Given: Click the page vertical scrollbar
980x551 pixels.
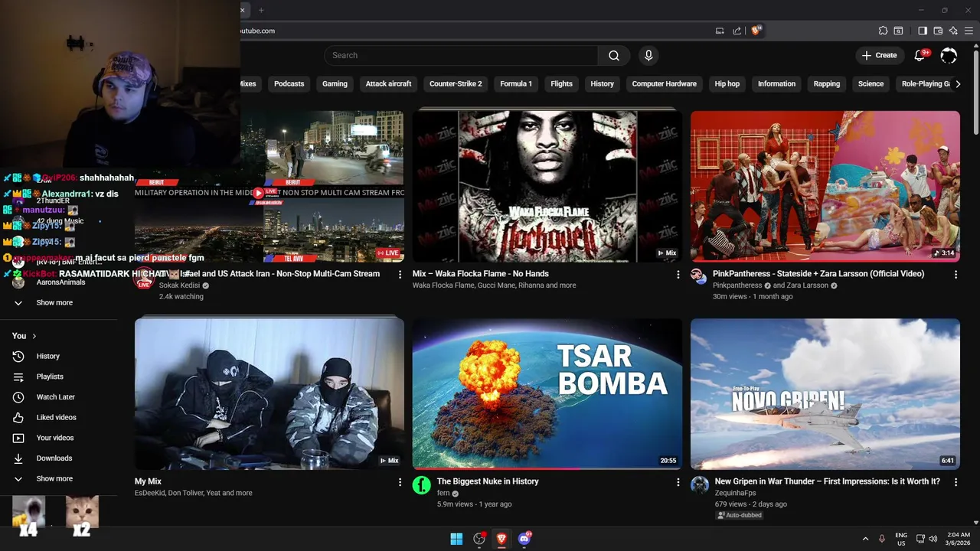Looking at the screenshot, I should pyautogui.click(x=975, y=92).
